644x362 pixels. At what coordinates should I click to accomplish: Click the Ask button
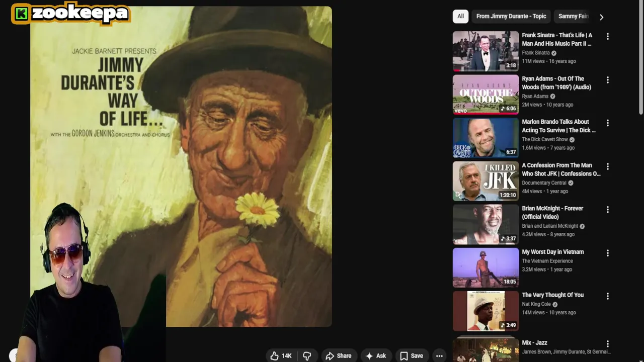375,355
